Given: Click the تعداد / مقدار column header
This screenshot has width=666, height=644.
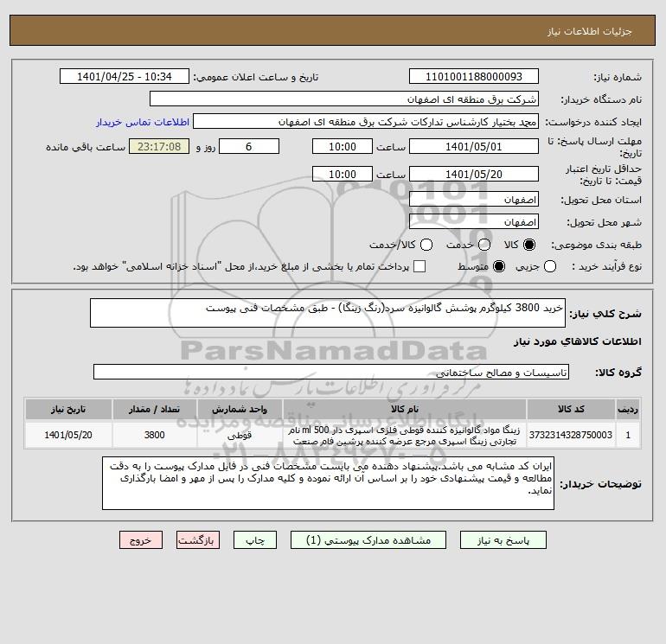Looking at the screenshot, I should [x=154, y=409].
